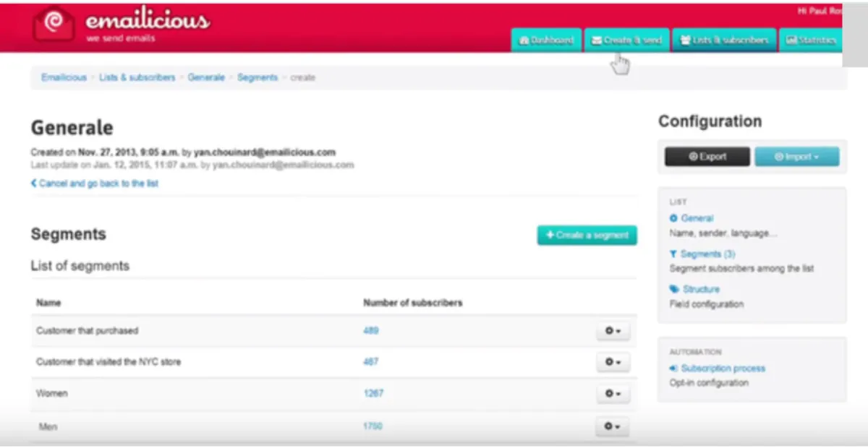Open Subscription process link

click(718, 369)
